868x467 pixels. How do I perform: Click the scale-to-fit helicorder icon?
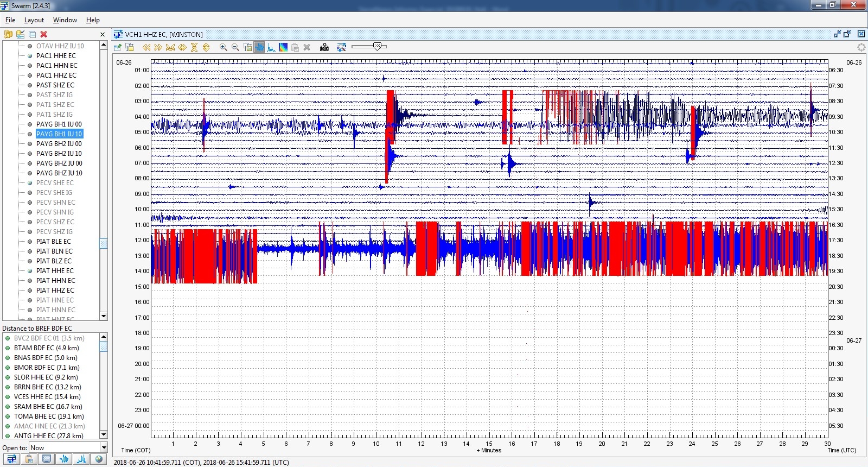coord(341,47)
